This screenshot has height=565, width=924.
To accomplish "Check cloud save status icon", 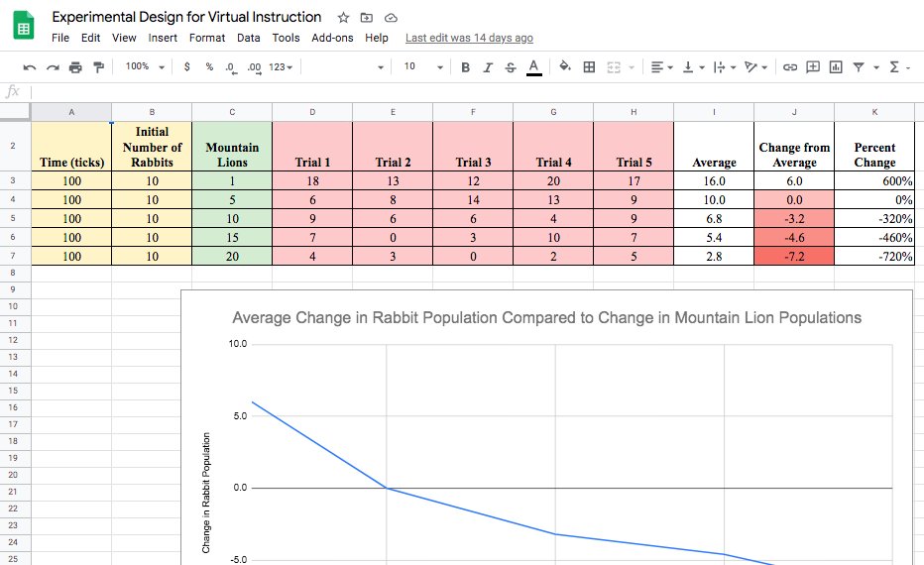I will (x=390, y=18).
